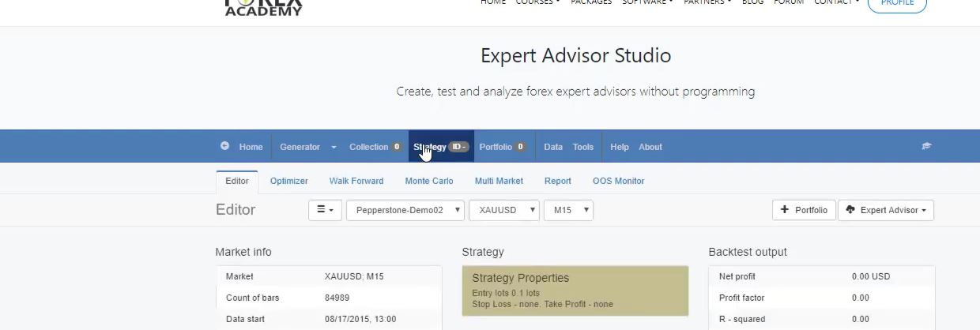Open the Strategy Properties block

tap(575, 291)
